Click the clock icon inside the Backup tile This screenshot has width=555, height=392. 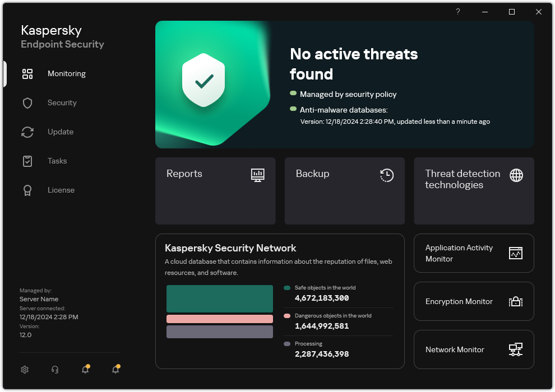pyautogui.click(x=386, y=175)
